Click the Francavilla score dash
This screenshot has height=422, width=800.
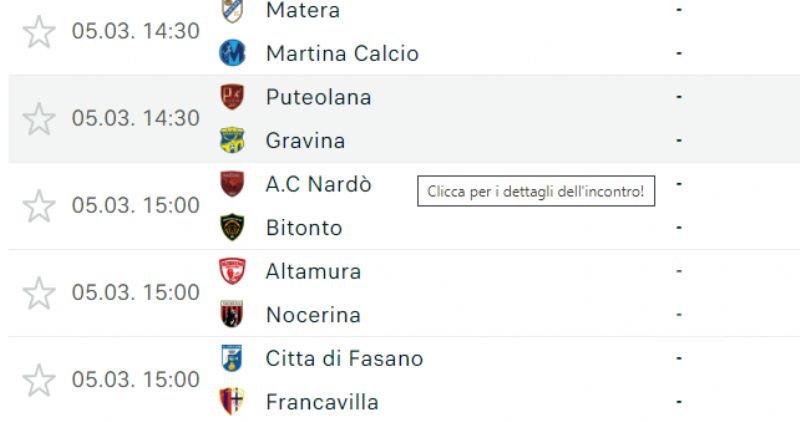(679, 402)
